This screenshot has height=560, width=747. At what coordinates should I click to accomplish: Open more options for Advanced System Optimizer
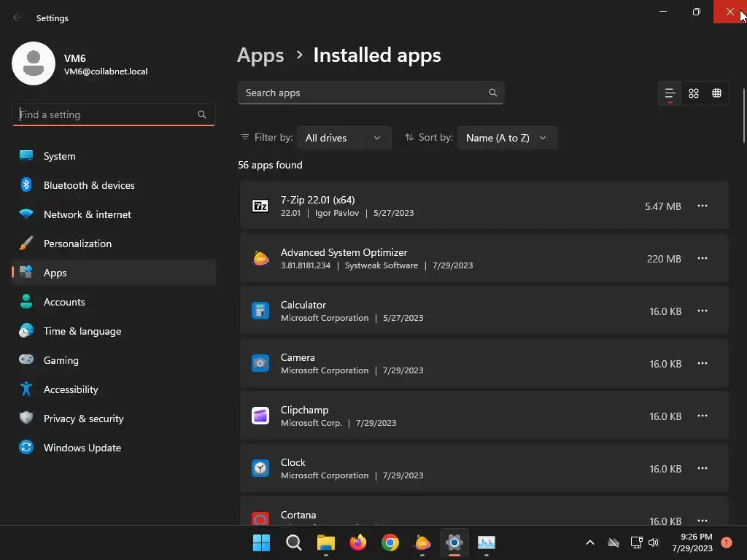coord(703,259)
